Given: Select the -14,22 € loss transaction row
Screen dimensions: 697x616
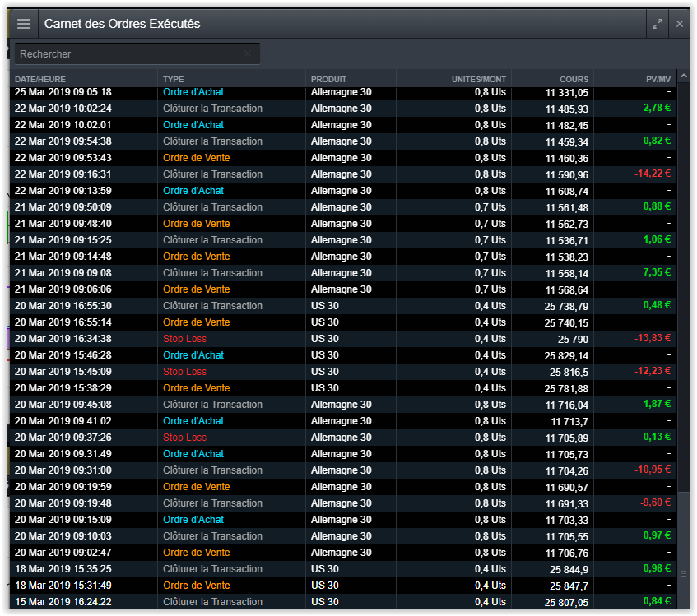Looking at the screenshot, I should coord(342,174).
